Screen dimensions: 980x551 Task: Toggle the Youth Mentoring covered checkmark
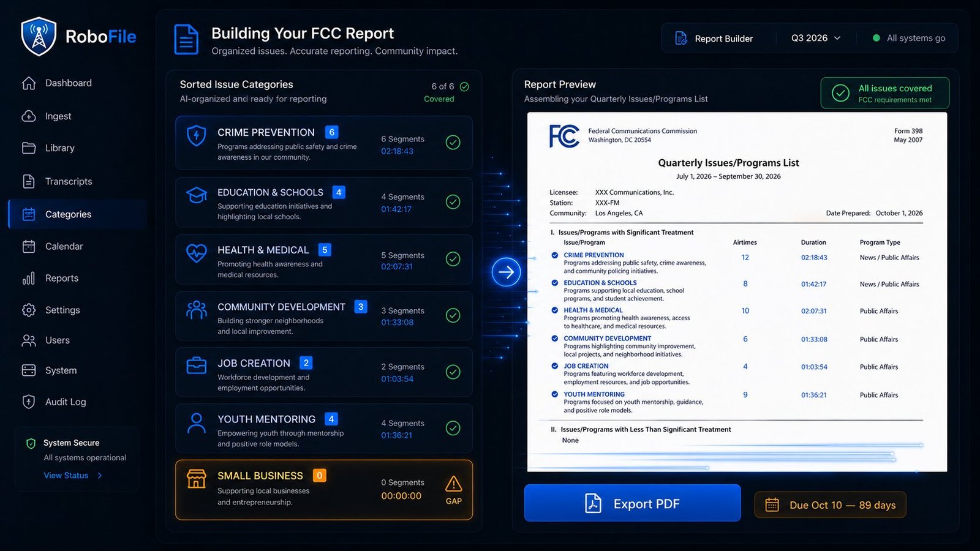pyautogui.click(x=453, y=428)
